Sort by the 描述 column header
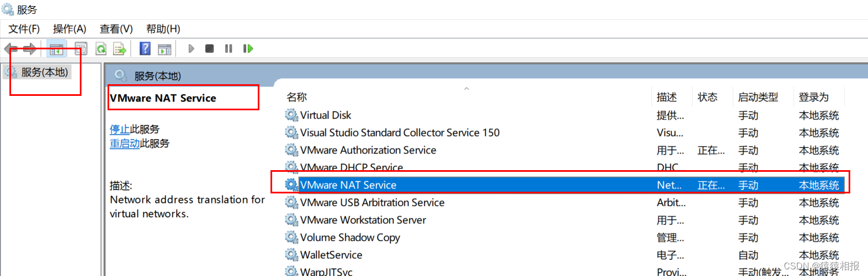 667,97
